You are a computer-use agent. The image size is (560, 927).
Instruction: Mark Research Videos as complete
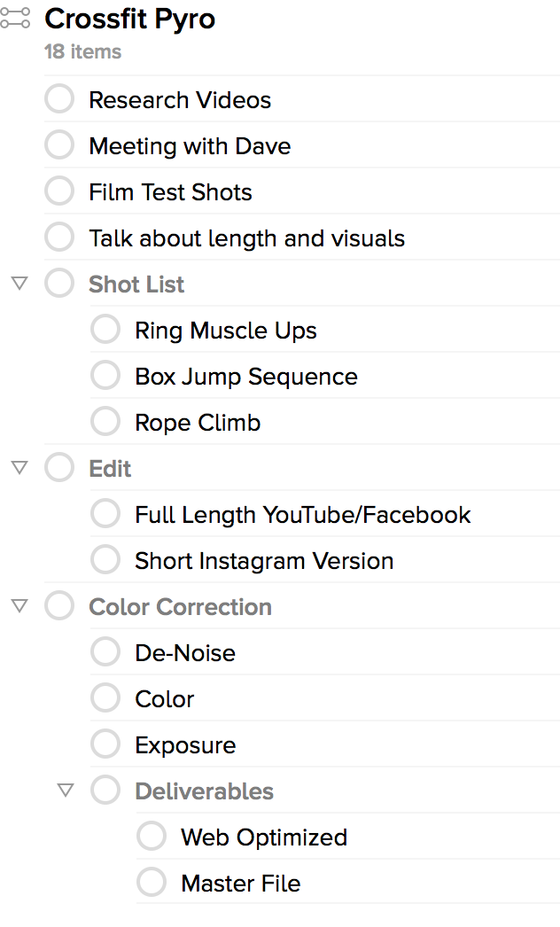point(59,98)
